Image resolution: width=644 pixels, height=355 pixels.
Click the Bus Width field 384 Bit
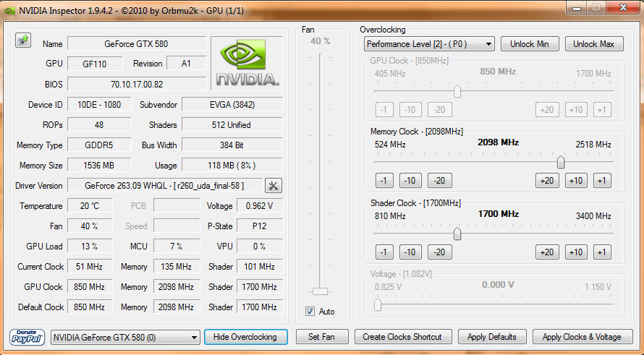[232, 145]
